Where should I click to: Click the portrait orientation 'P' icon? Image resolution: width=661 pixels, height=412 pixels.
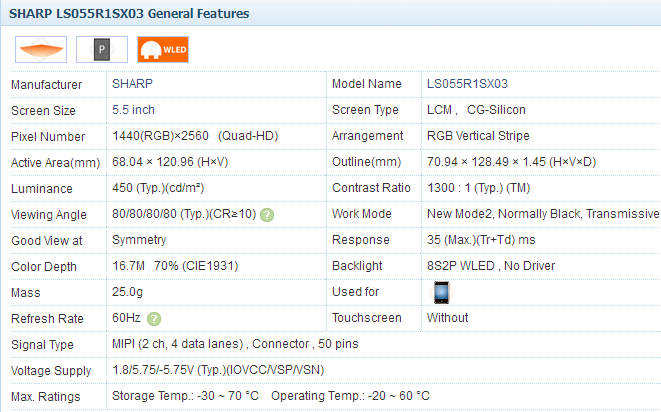102,50
